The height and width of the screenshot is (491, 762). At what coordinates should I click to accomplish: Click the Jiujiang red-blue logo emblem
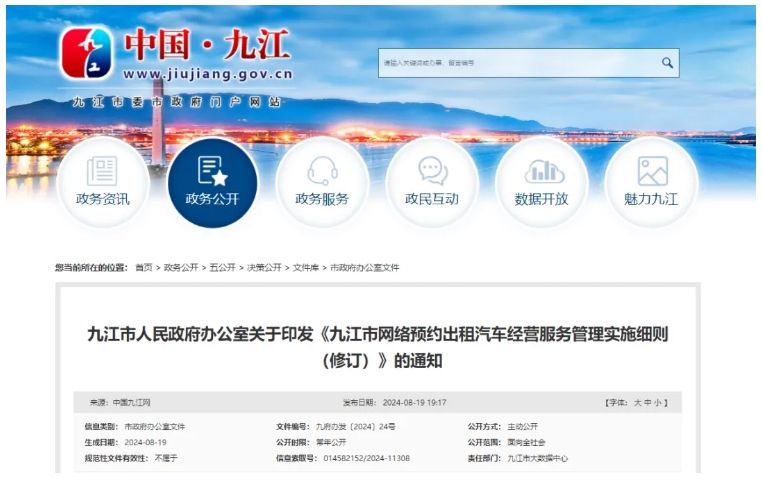87,53
